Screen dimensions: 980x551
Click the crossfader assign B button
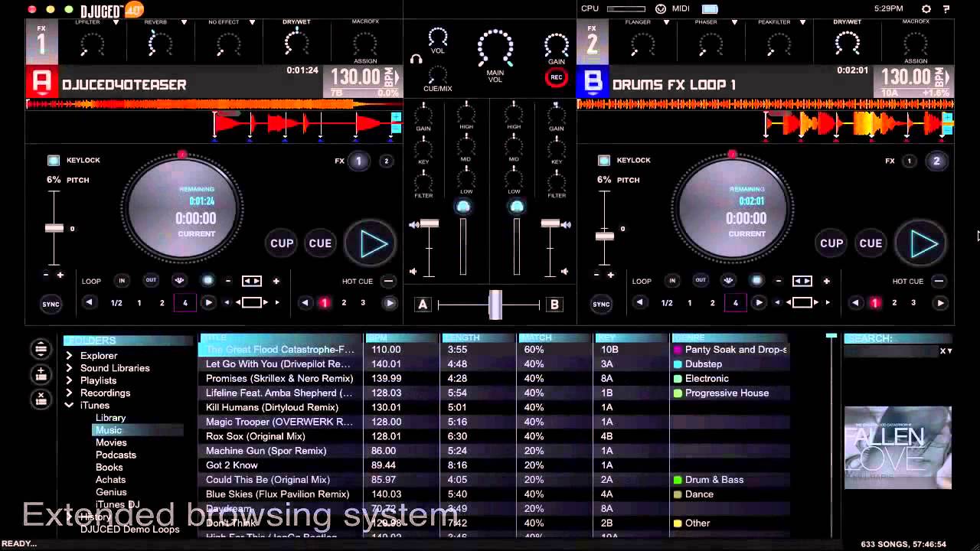[x=554, y=304]
